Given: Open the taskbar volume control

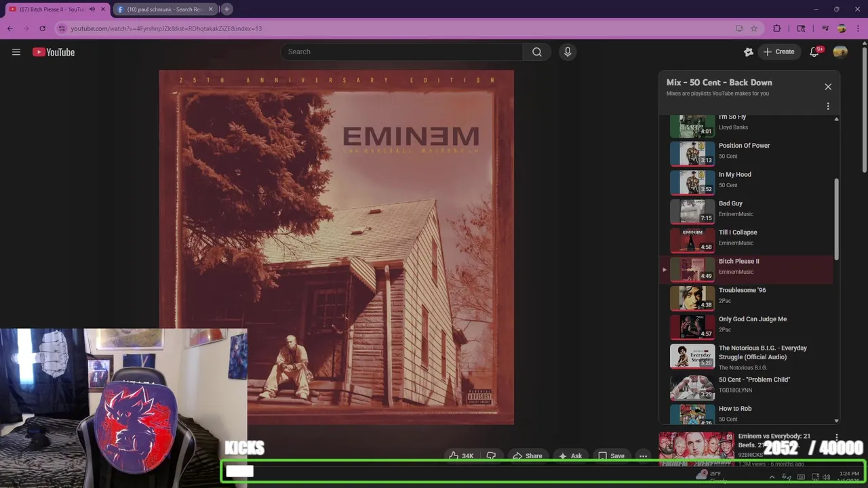Looking at the screenshot, I should click(826, 477).
